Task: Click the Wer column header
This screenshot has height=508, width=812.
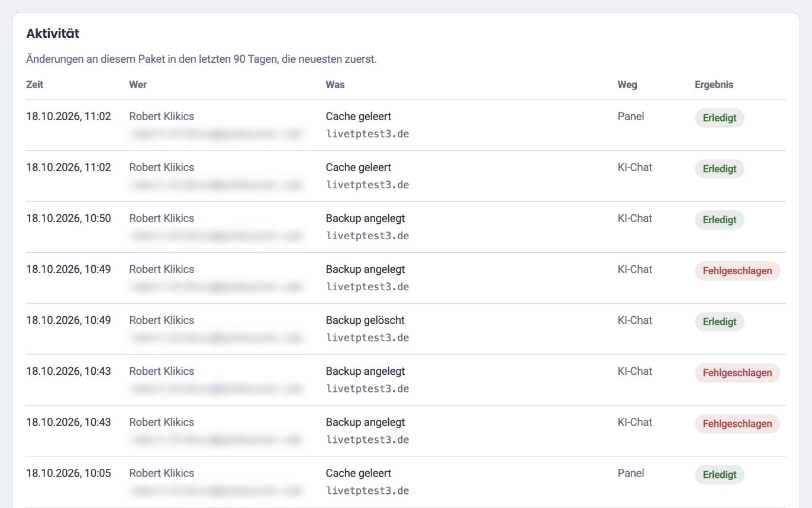Action: (x=138, y=85)
